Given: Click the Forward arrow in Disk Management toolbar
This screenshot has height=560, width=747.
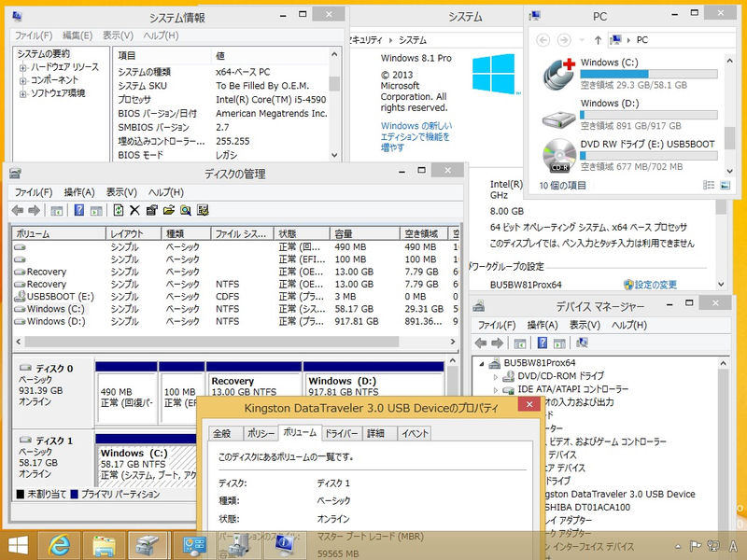Looking at the screenshot, I should 35,210.
